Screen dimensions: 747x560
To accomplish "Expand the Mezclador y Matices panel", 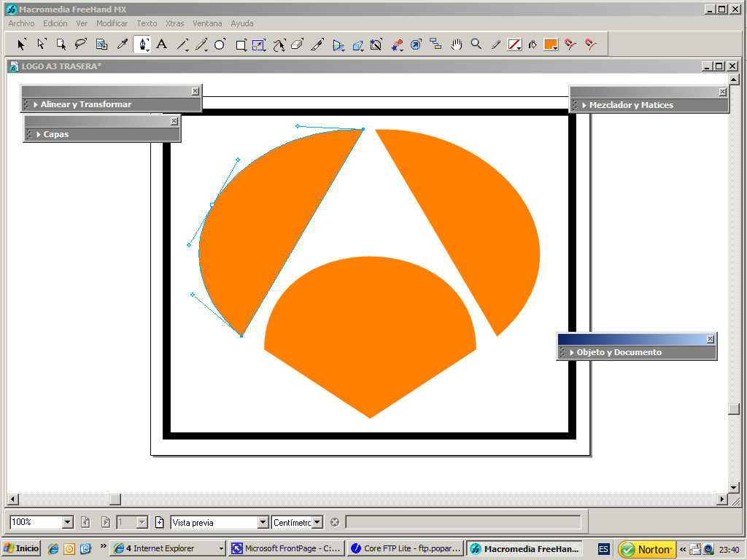I will tap(584, 105).
